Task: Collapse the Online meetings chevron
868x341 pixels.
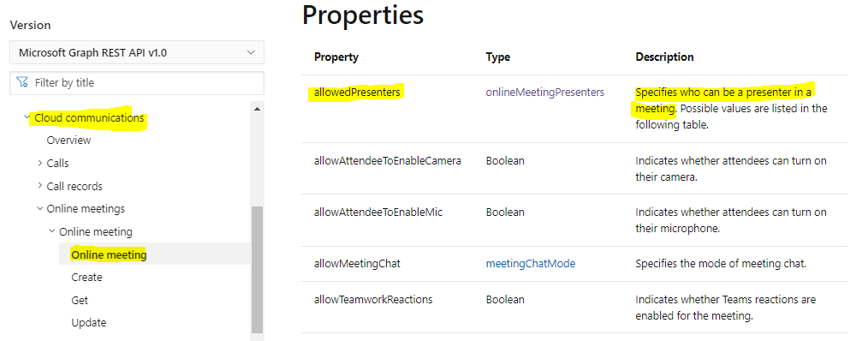Action: [x=40, y=208]
